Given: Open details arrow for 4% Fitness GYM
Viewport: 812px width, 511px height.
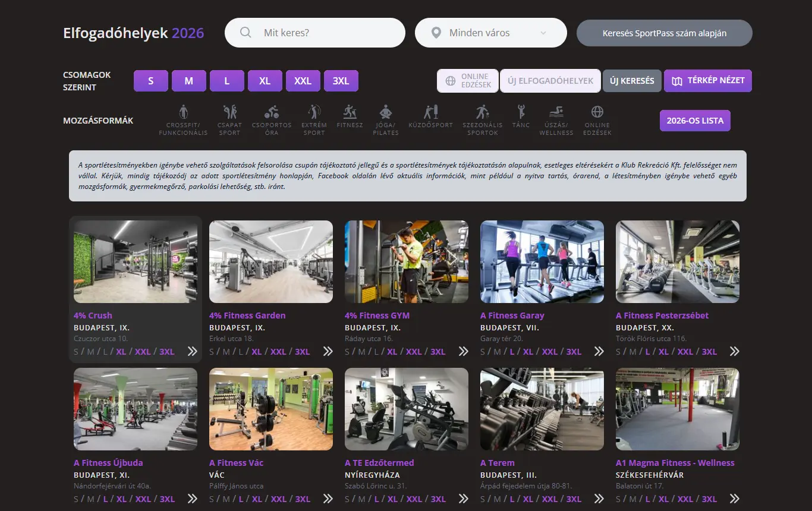Looking at the screenshot, I should click(463, 351).
